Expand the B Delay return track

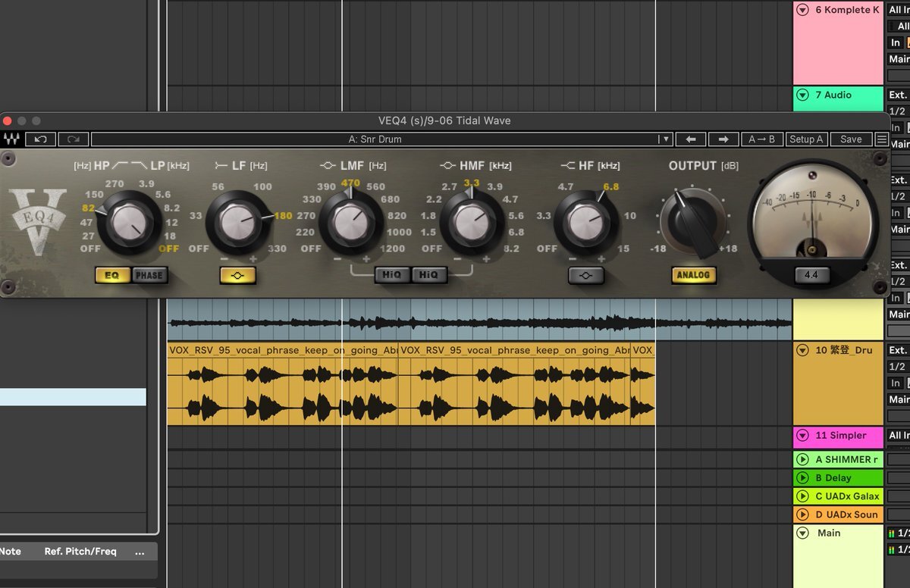803,477
